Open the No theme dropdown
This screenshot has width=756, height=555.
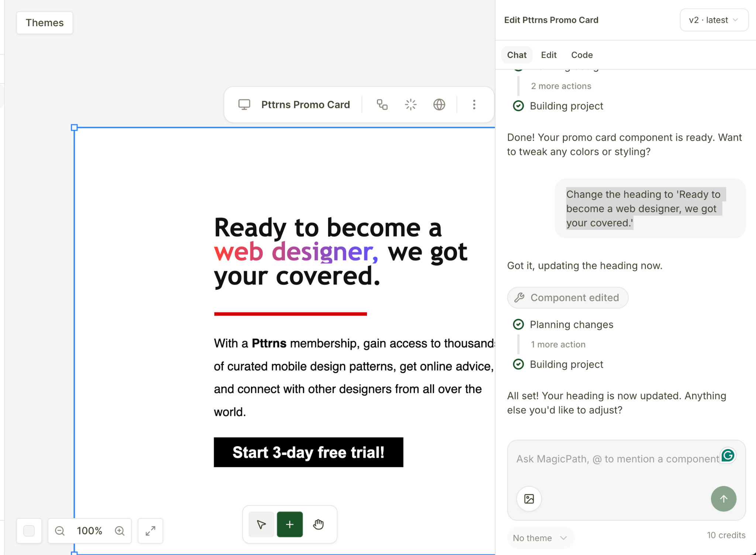tap(540, 538)
